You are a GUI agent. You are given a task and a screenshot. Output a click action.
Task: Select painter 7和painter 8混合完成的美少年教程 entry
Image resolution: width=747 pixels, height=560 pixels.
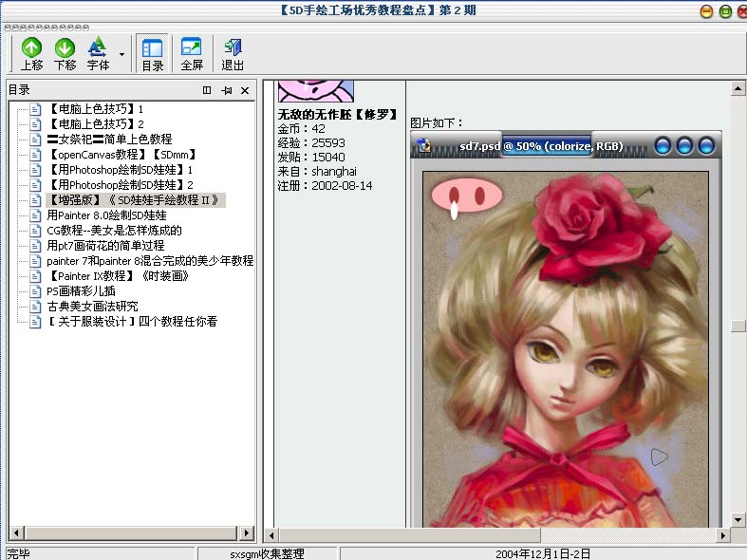pos(150,261)
